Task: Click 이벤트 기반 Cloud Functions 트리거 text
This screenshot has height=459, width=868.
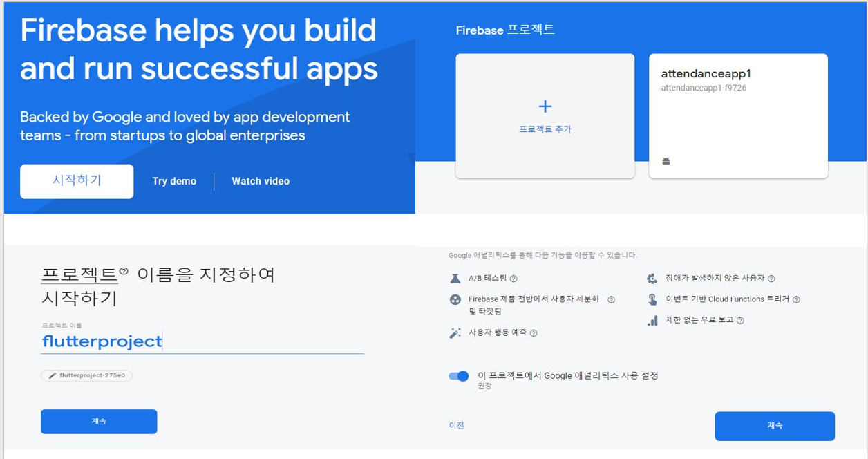Action: (728, 299)
